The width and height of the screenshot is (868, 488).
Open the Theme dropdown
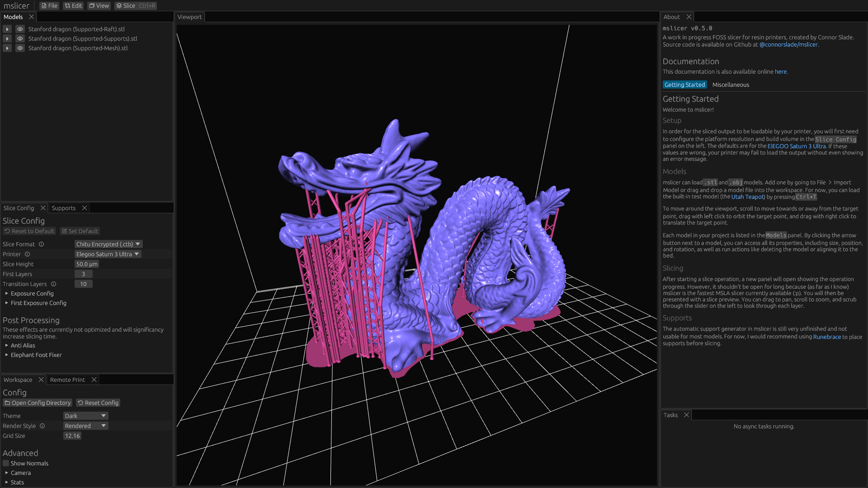[x=85, y=416]
